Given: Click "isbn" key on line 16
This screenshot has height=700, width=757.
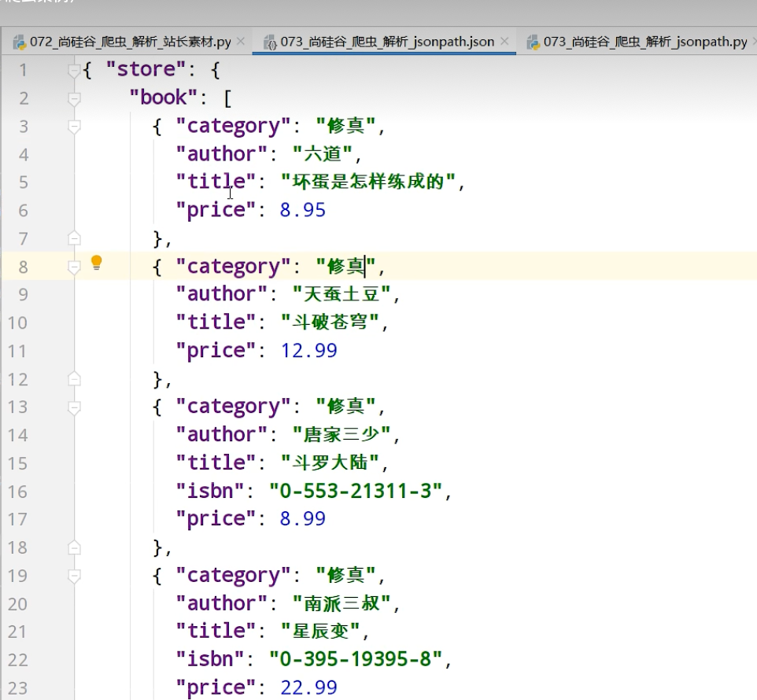Looking at the screenshot, I should point(210,491).
